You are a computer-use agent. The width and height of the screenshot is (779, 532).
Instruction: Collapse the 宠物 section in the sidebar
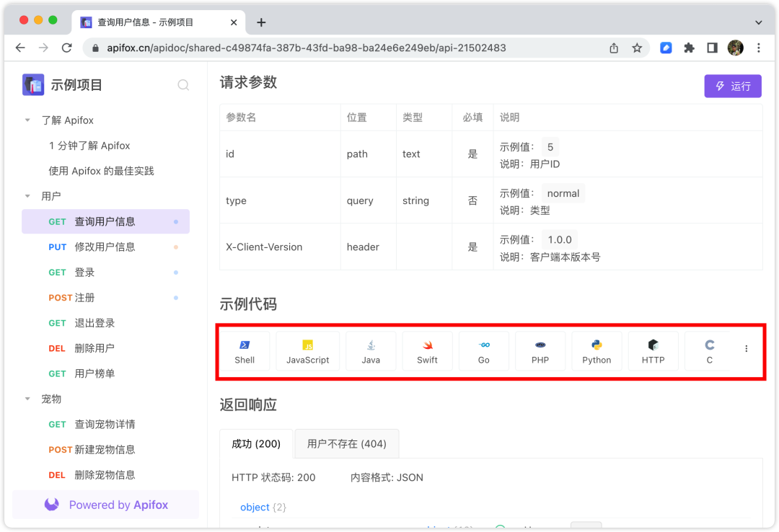point(27,399)
